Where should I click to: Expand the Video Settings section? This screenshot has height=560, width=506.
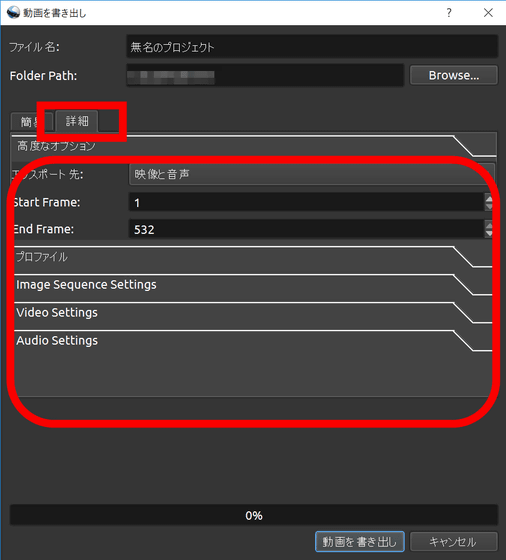[x=254, y=312]
